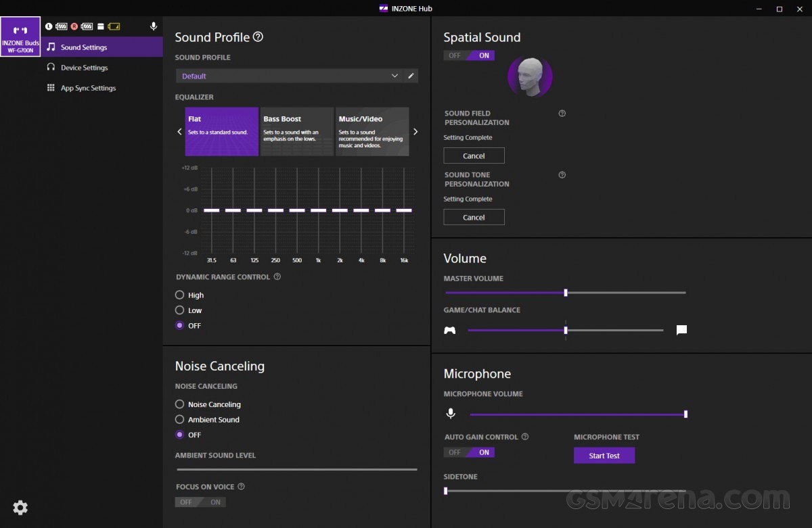The width and height of the screenshot is (812, 528).
Task: Open Device Settings in the sidebar
Action: (84, 68)
